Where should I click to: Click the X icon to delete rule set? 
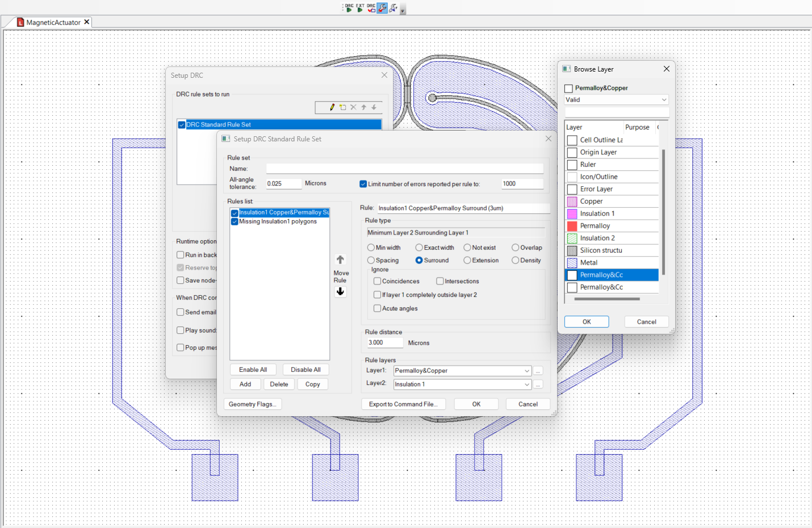tap(353, 107)
